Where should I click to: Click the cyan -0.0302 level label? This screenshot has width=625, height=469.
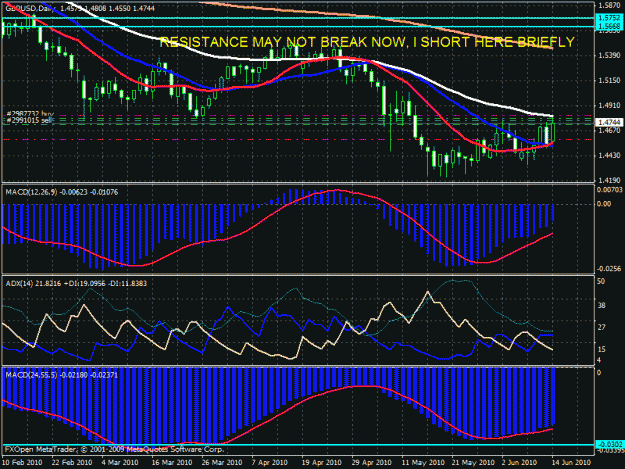click(x=609, y=444)
